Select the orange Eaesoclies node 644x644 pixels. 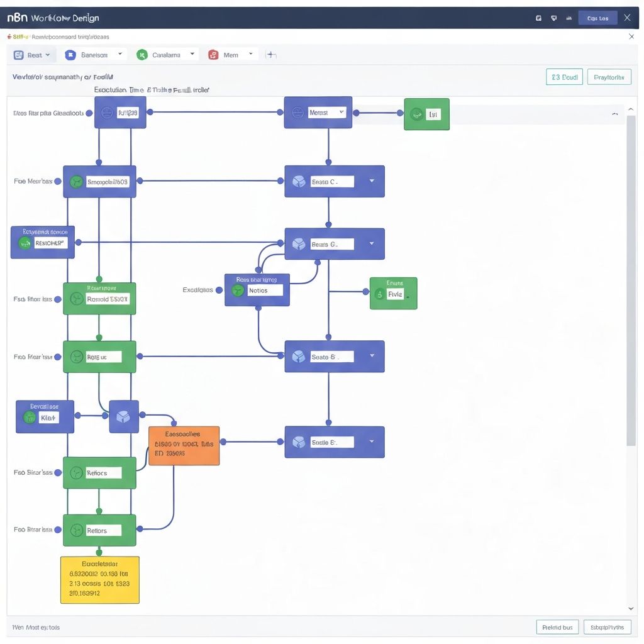pos(184,446)
